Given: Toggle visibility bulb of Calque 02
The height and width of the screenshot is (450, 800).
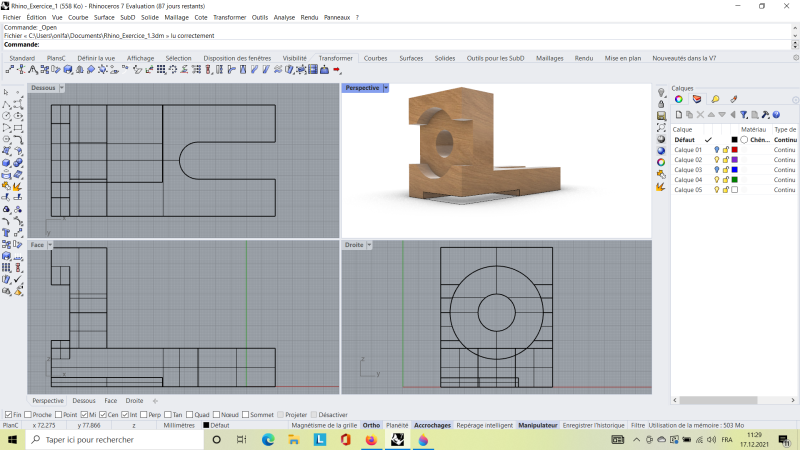Looking at the screenshot, I should point(716,160).
